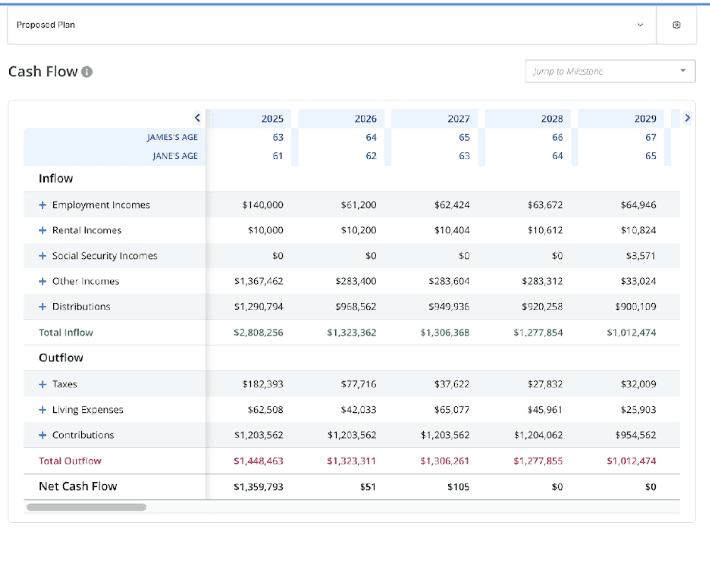Click the Cash Flow info icon
710x586 pixels.
[x=87, y=72]
